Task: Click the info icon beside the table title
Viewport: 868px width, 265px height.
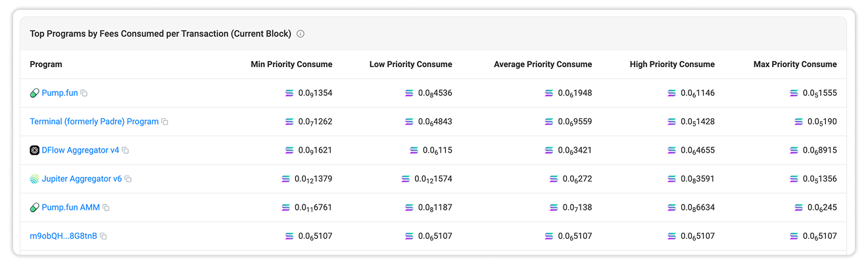Action: coord(301,34)
